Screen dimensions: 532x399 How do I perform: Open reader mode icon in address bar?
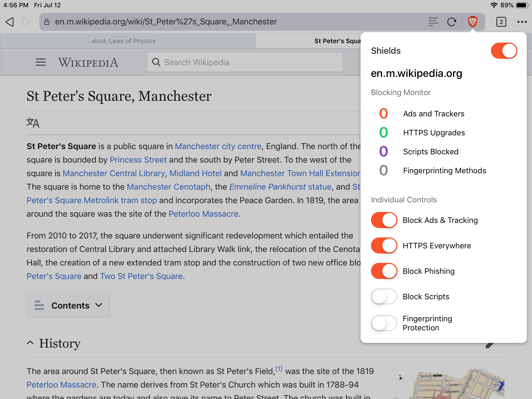tap(433, 22)
